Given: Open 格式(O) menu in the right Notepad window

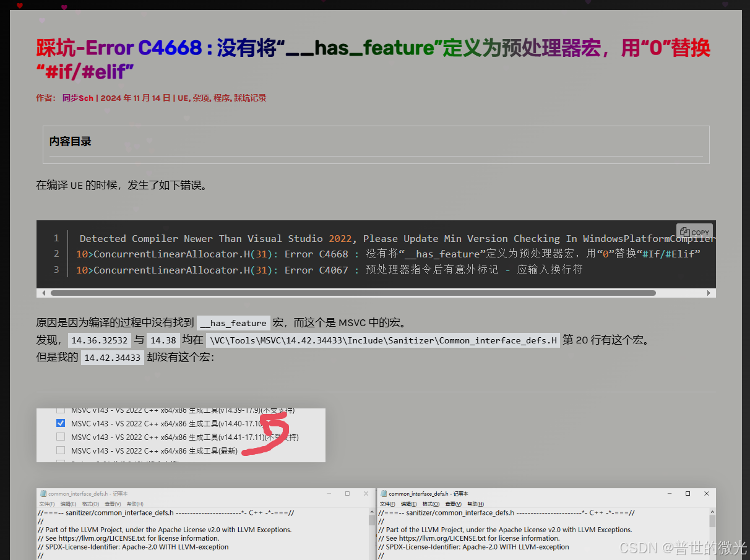Looking at the screenshot, I should [x=431, y=504].
